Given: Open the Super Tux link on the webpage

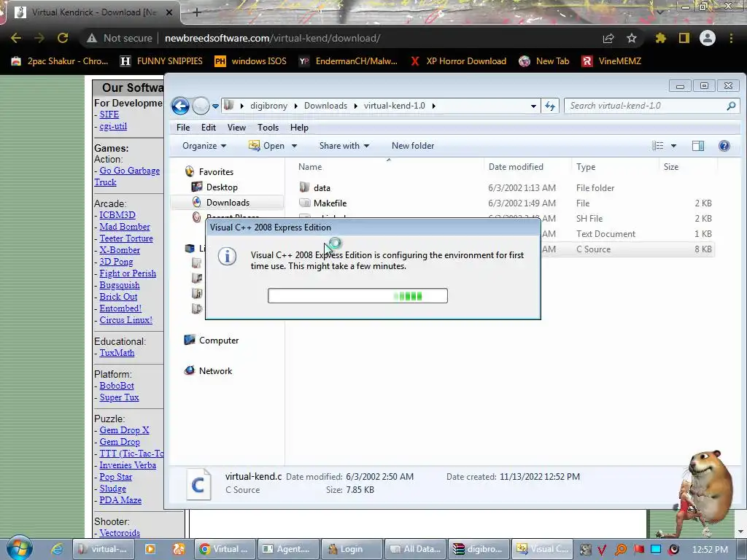Looking at the screenshot, I should click(119, 397).
